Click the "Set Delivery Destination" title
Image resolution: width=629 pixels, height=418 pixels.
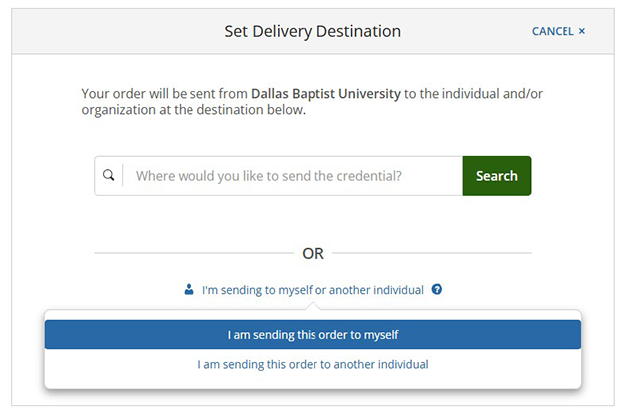pyautogui.click(x=312, y=31)
